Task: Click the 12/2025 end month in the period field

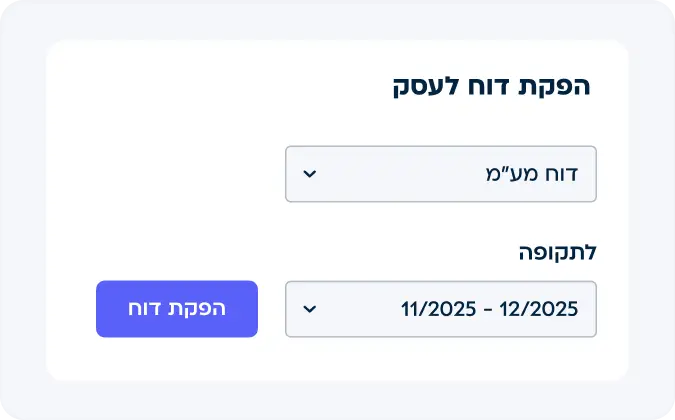Action: point(543,309)
